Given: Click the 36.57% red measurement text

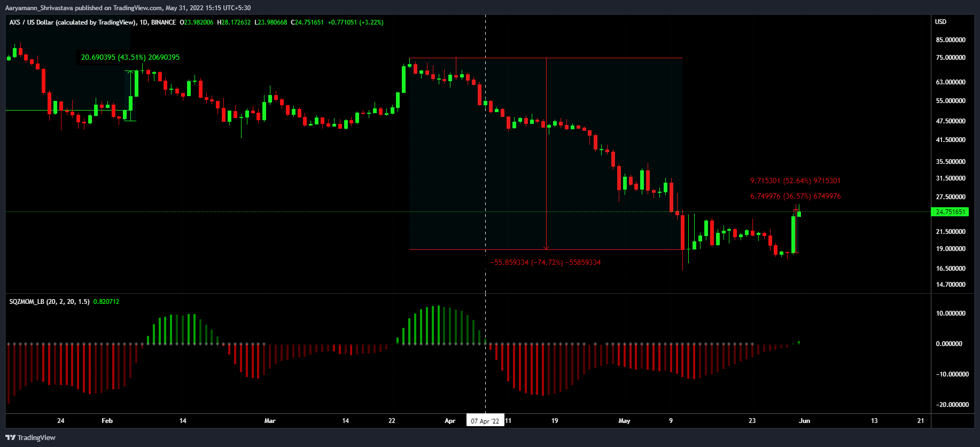Looking at the screenshot, I should pos(795,196).
